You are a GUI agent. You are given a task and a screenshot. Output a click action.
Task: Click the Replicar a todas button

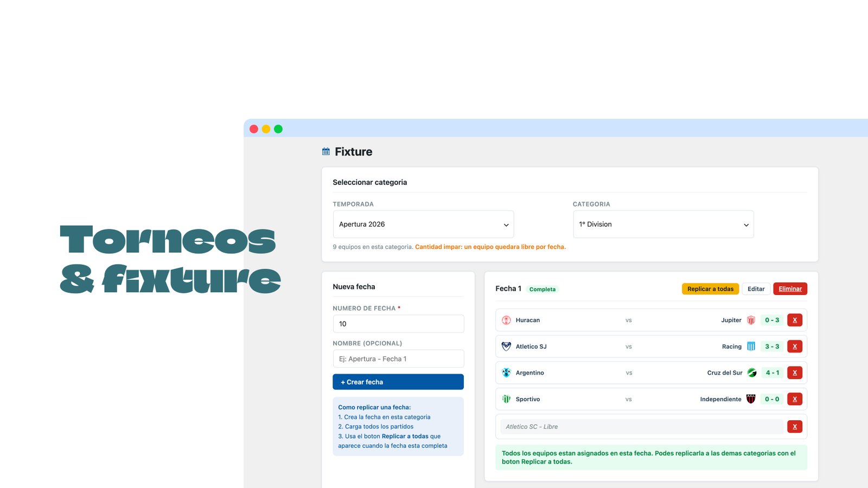[x=710, y=289]
